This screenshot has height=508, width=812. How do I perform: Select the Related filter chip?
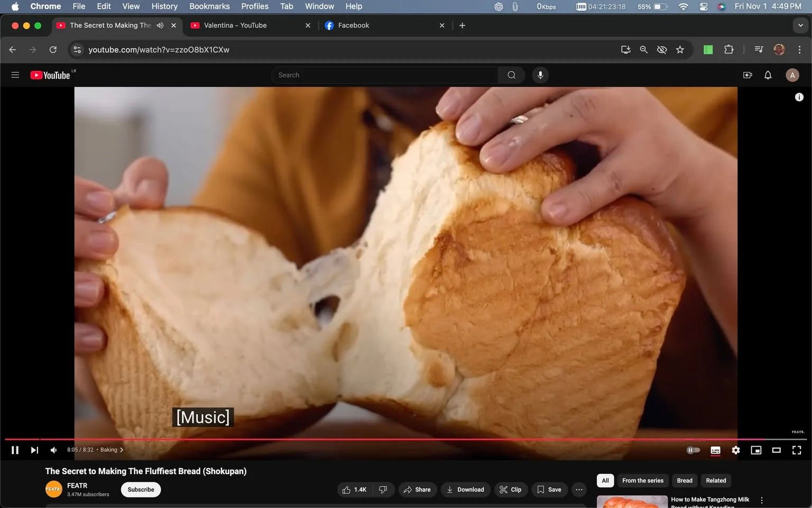click(x=716, y=480)
